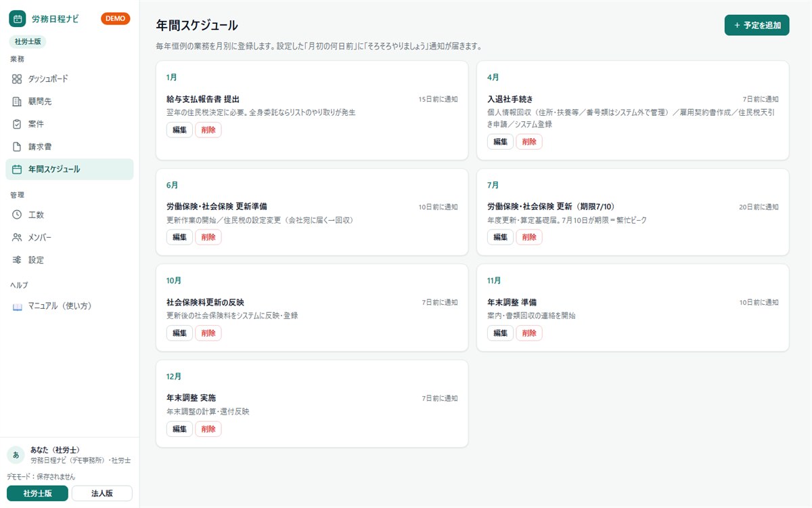Delete the 入退社手続き entry
812x508 pixels.
tap(529, 142)
